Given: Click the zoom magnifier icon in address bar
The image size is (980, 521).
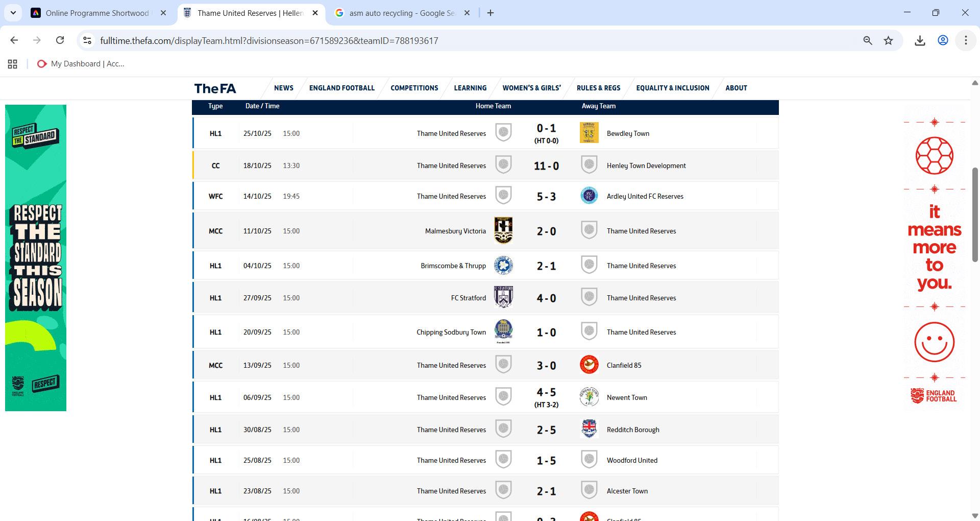Looking at the screenshot, I should click(x=867, y=40).
